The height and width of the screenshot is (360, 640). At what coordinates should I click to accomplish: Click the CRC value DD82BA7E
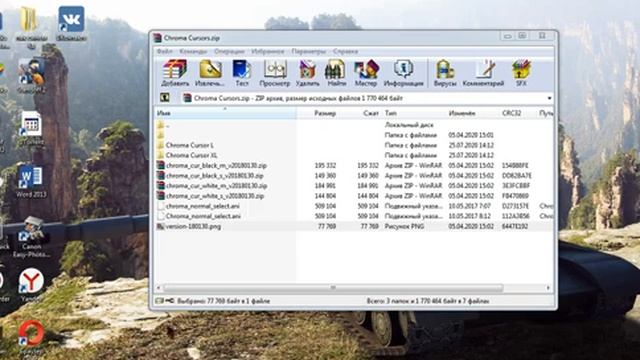click(x=516, y=176)
